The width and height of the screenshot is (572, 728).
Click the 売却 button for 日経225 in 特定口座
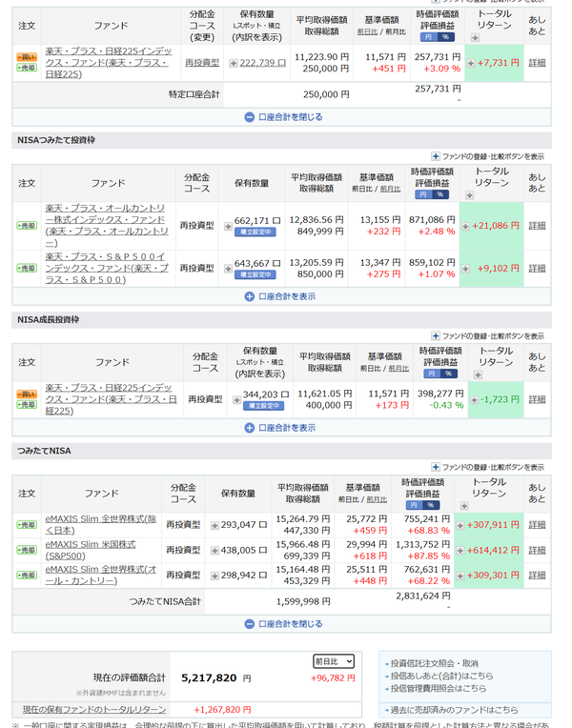[x=27, y=68]
